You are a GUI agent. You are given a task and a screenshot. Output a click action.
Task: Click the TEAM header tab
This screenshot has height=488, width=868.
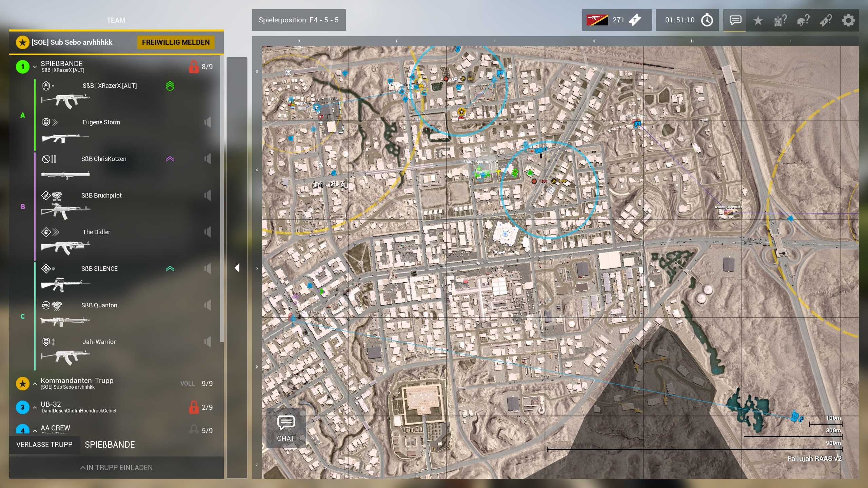click(x=116, y=20)
